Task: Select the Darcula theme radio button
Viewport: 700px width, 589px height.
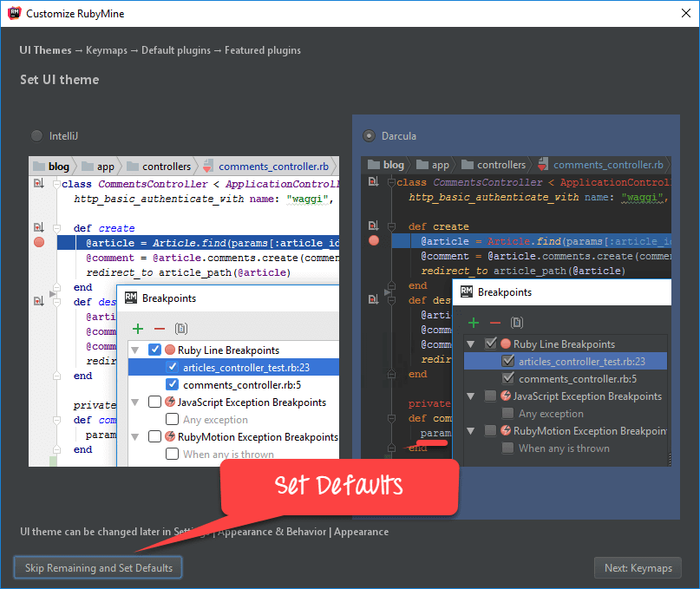Action: [x=370, y=135]
